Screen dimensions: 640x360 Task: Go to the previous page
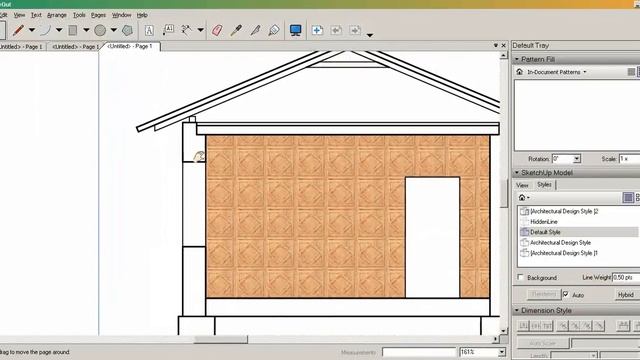coord(336,30)
